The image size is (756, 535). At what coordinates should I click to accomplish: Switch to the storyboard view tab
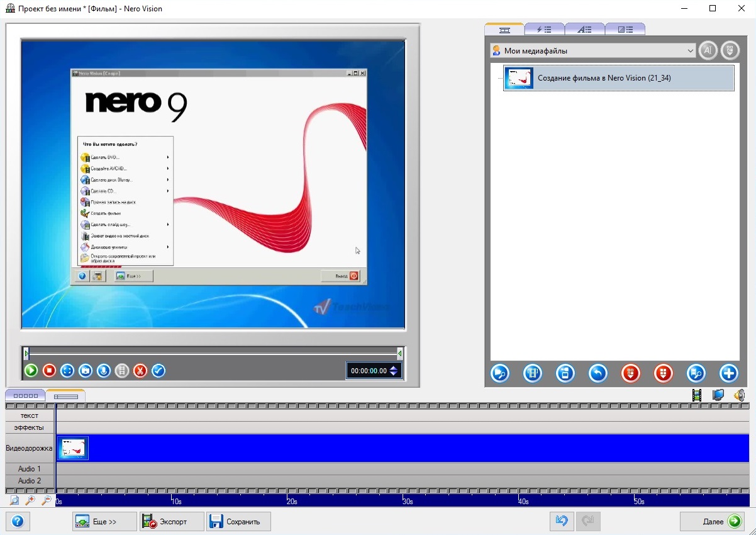[x=25, y=396]
